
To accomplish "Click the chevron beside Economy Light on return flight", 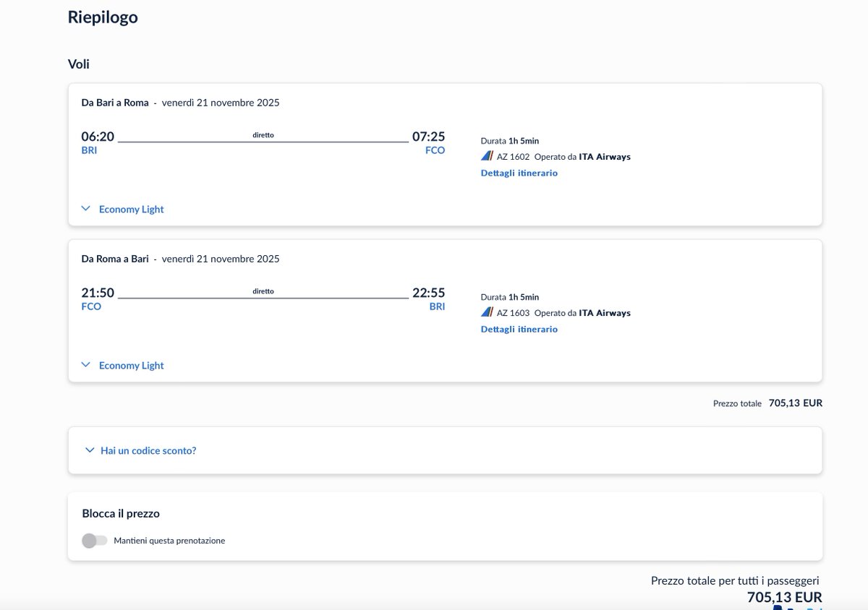I will pyautogui.click(x=85, y=364).
